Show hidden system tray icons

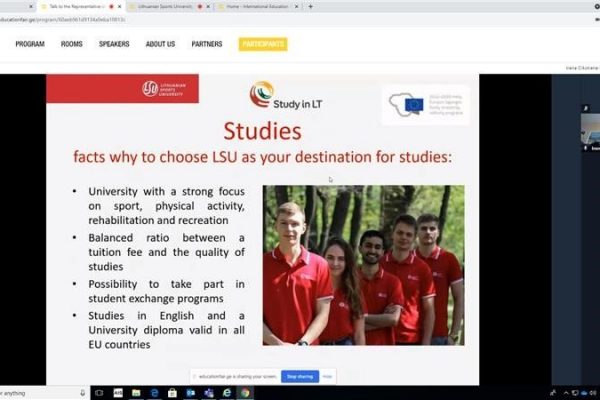coord(566,393)
